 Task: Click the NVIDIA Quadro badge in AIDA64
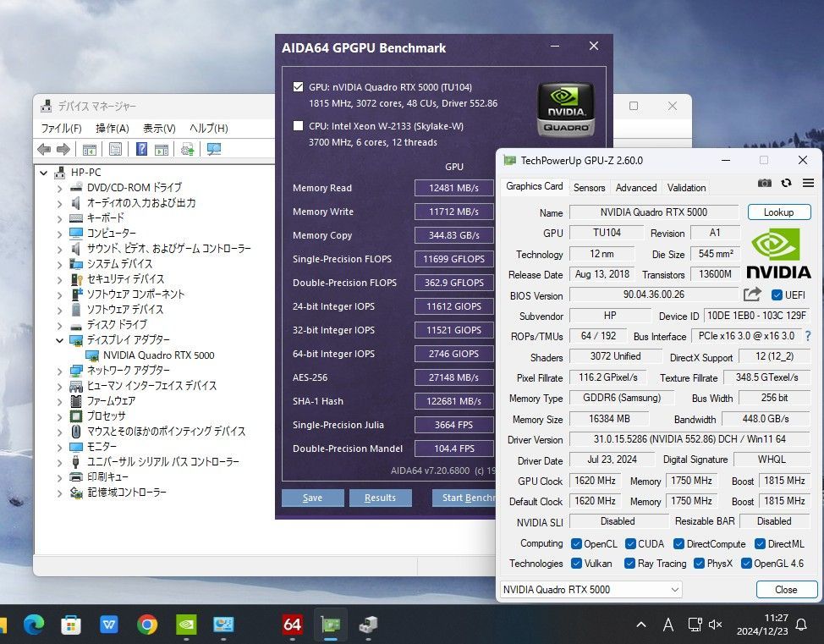(565, 109)
